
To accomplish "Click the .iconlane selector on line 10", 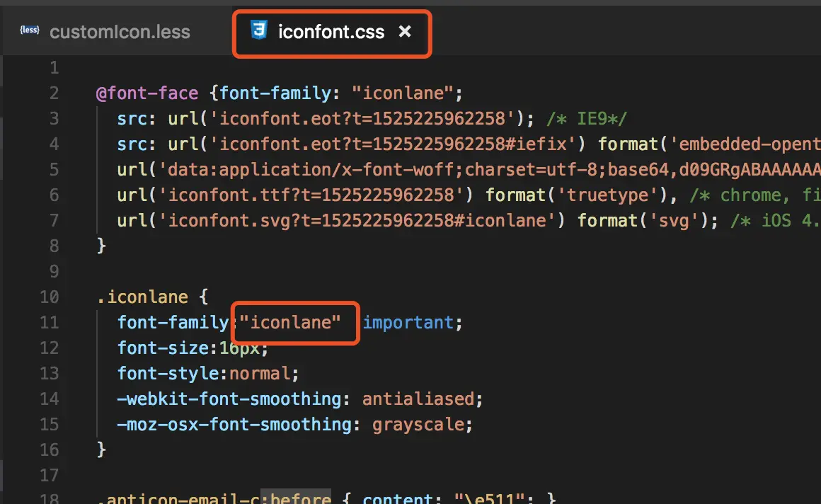I will coord(142,297).
